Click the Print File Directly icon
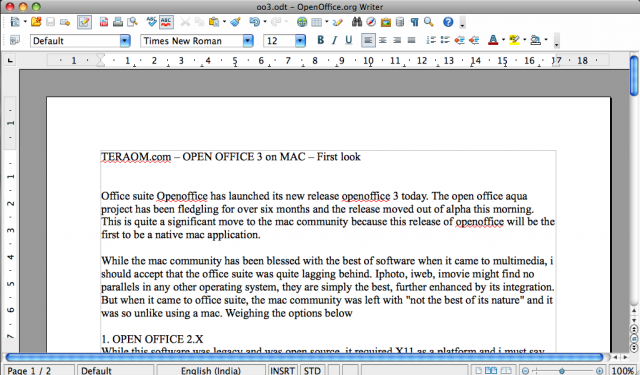This screenshot has height=375, width=640. (x=118, y=22)
